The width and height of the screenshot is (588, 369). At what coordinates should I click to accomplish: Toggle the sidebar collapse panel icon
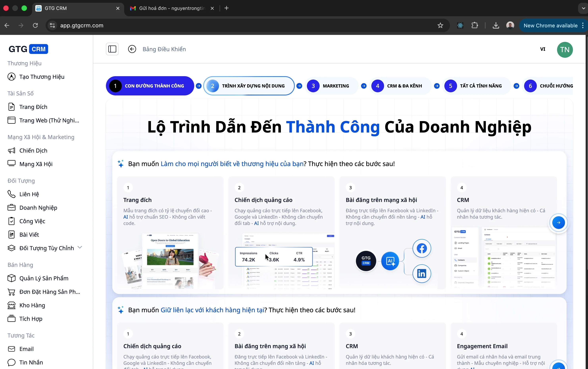112,49
